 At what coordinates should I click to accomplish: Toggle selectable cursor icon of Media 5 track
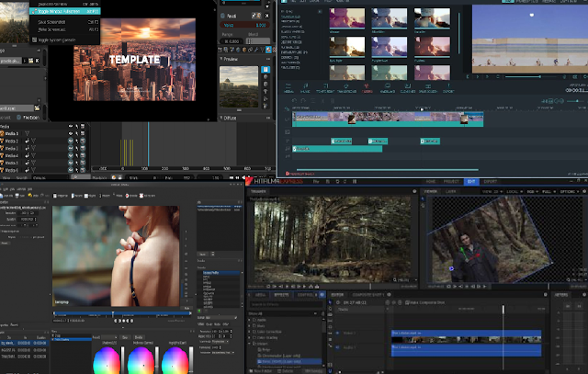77,163
